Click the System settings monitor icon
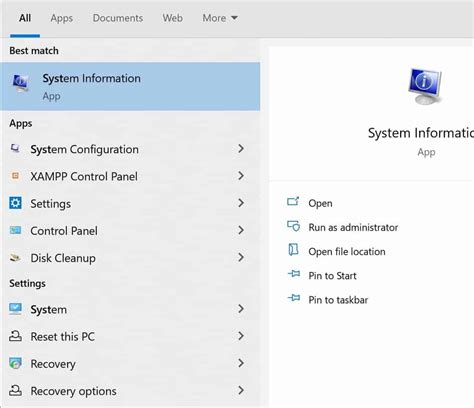The image size is (474, 408). [15, 309]
